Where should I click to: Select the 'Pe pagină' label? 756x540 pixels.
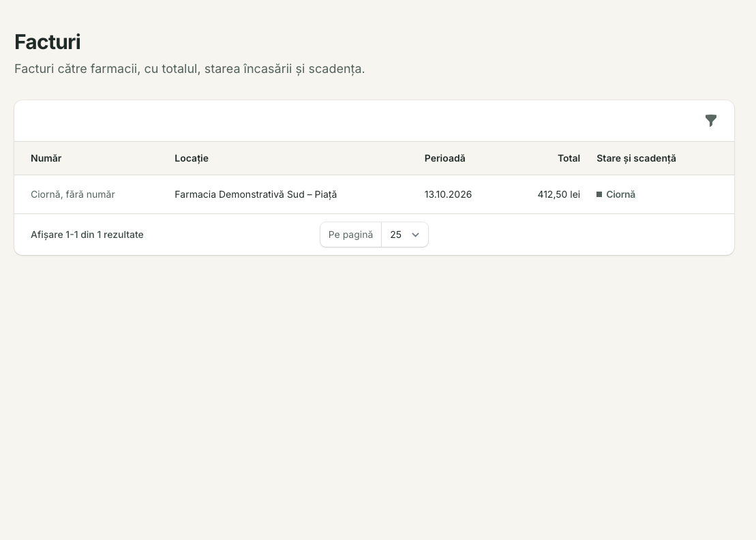pos(350,235)
